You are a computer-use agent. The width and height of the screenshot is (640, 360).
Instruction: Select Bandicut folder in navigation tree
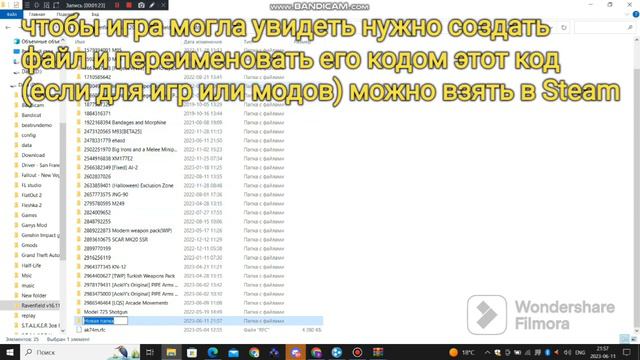[x=31, y=115]
